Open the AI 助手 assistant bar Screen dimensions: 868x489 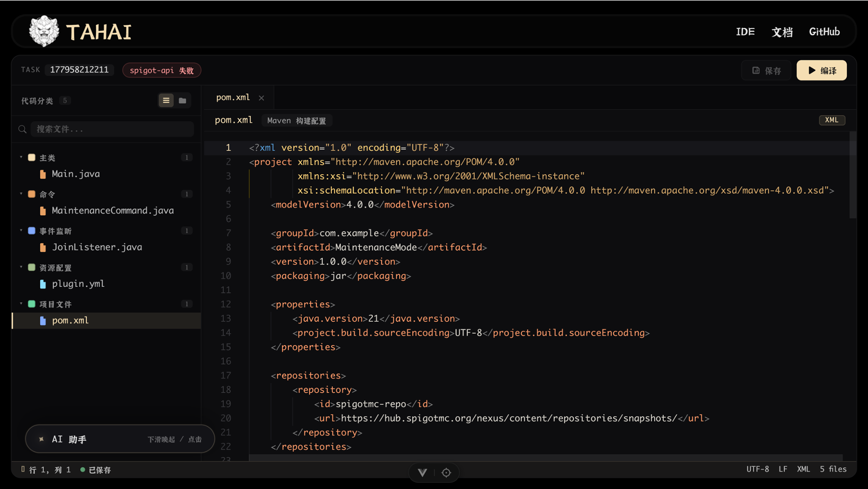point(120,439)
